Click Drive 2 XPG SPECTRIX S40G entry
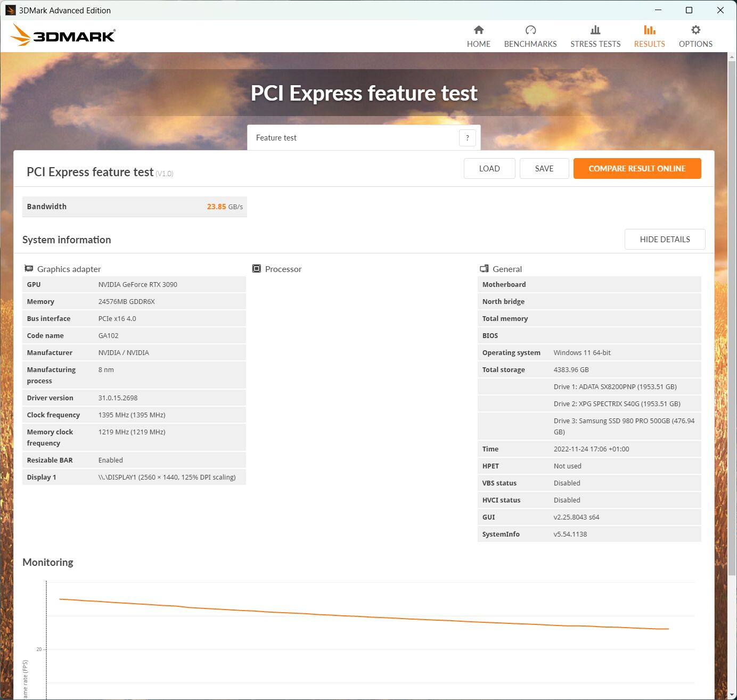The image size is (737, 700). 617,404
